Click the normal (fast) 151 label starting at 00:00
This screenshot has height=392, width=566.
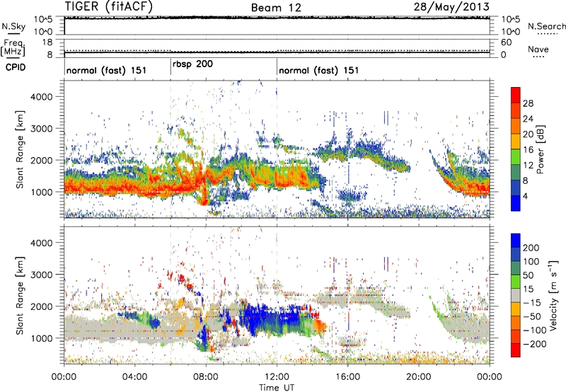tap(106, 70)
